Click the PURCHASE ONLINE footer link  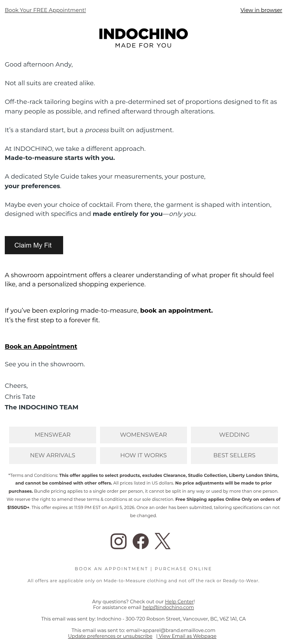pos(183,569)
